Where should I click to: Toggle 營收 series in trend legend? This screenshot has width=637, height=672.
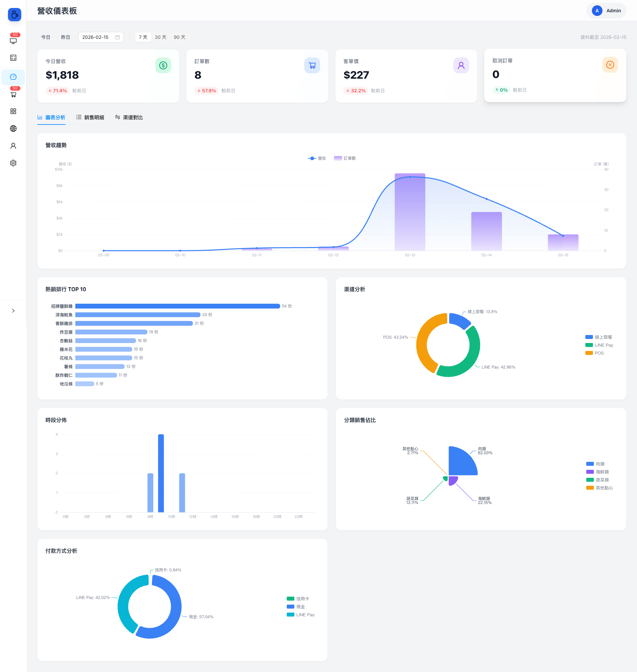[x=317, y=158]
